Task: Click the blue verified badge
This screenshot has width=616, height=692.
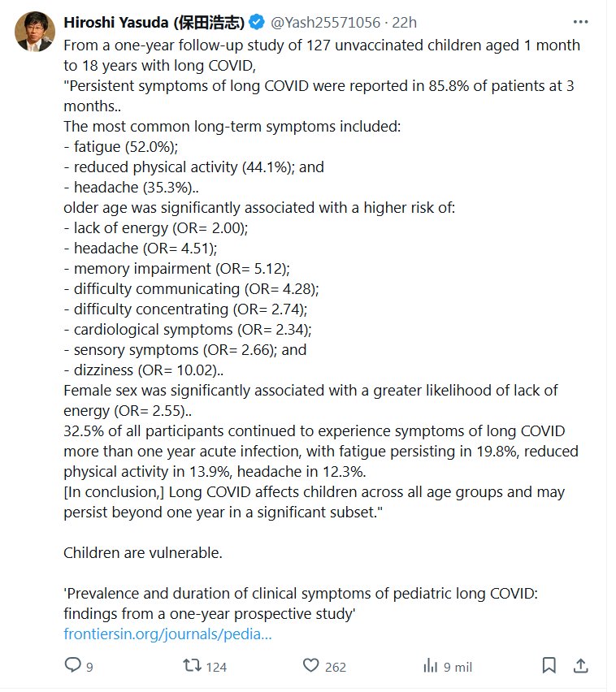Action: pos(256,21)
